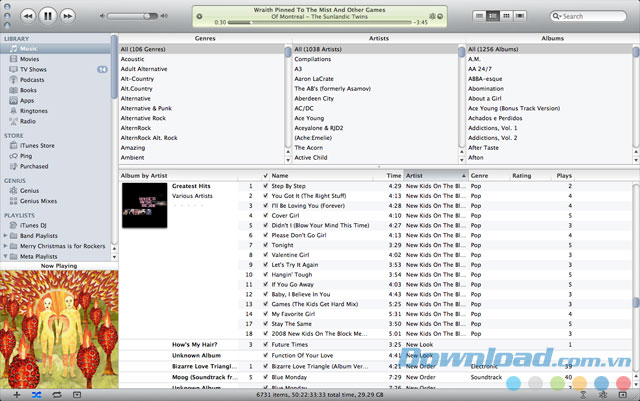The width and height of the screenshot is (640, 401).
Task: Expand Band Playlists folder
Action: tap(5, 236)
